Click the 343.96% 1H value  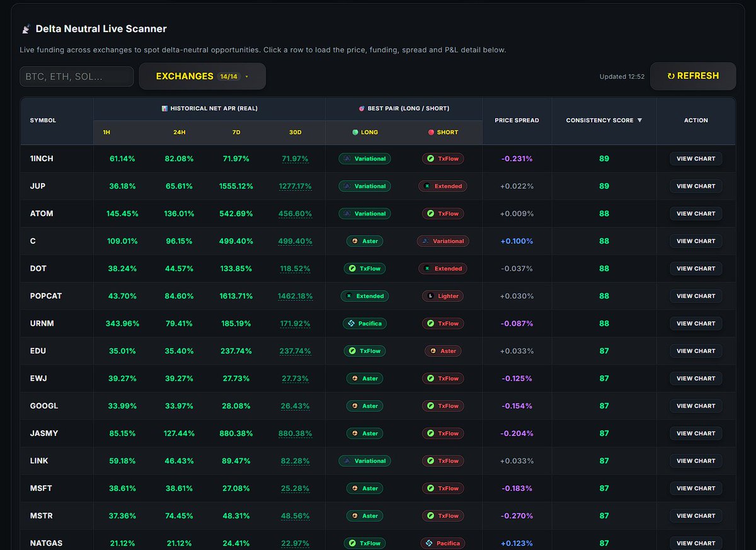[x=122, y=323]
